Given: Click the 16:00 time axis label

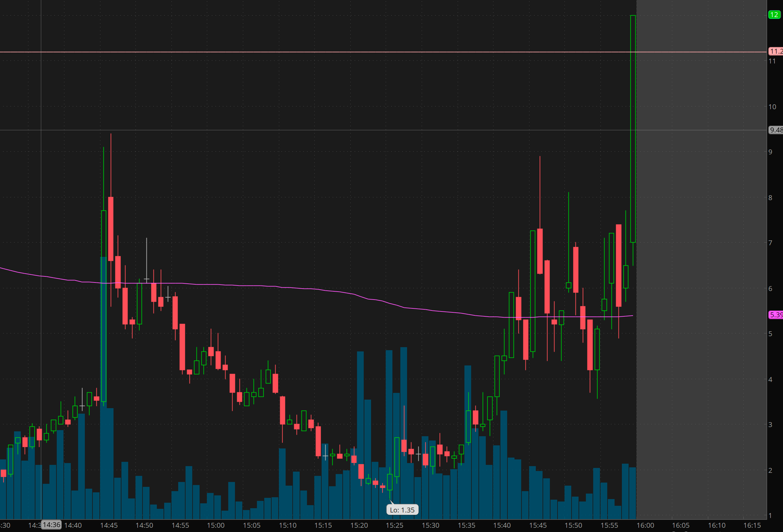Looking at the screenshot, I should point(645,525).
